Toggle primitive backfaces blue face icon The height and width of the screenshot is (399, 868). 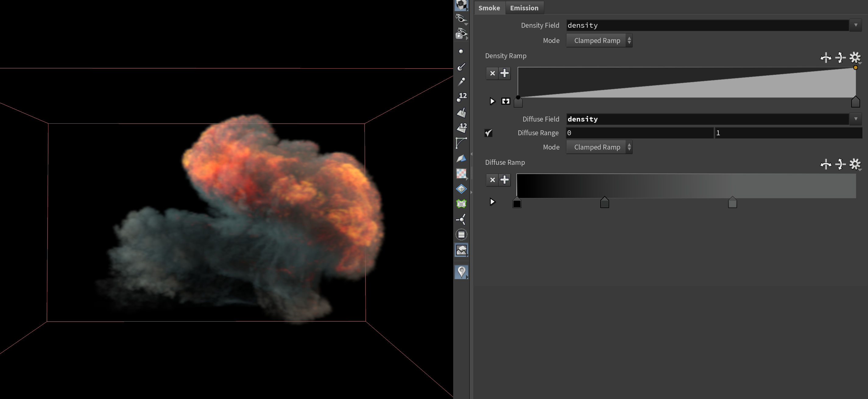pyautogui.click(x=461, y=158)
